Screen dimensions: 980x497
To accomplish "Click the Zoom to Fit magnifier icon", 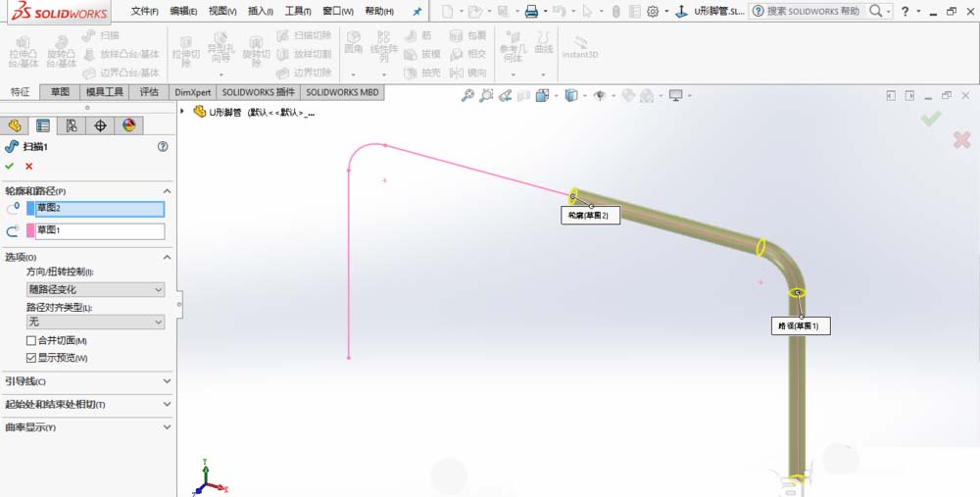I will (467, 96).
